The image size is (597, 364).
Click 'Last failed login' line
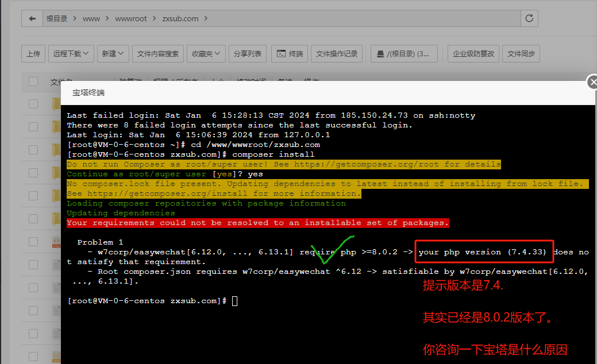271,115
